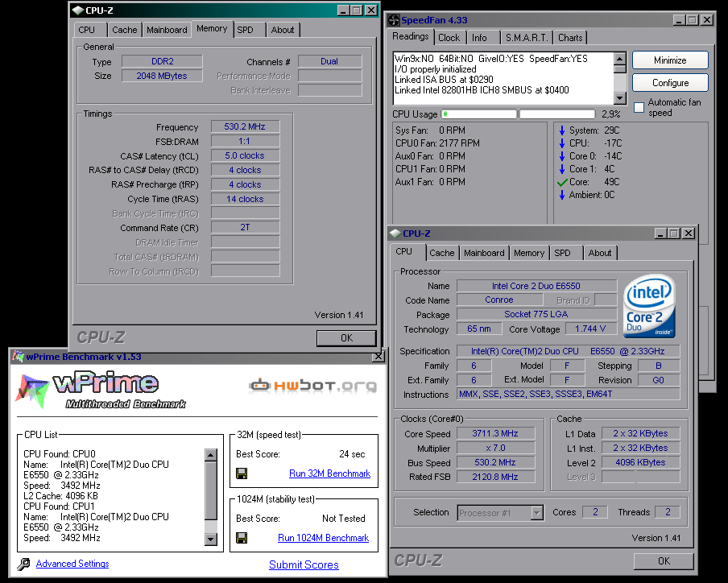
Task: Switch to CPU tab in Memory CPU-Z window
Action: pyautogui.click(x=87, y=30)
